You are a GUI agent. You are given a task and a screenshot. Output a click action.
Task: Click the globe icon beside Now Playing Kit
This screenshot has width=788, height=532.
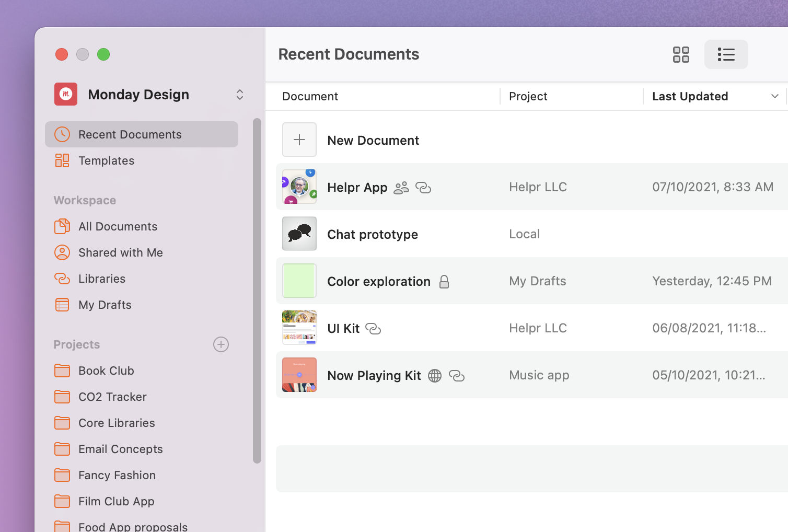[x=435, y=376]
